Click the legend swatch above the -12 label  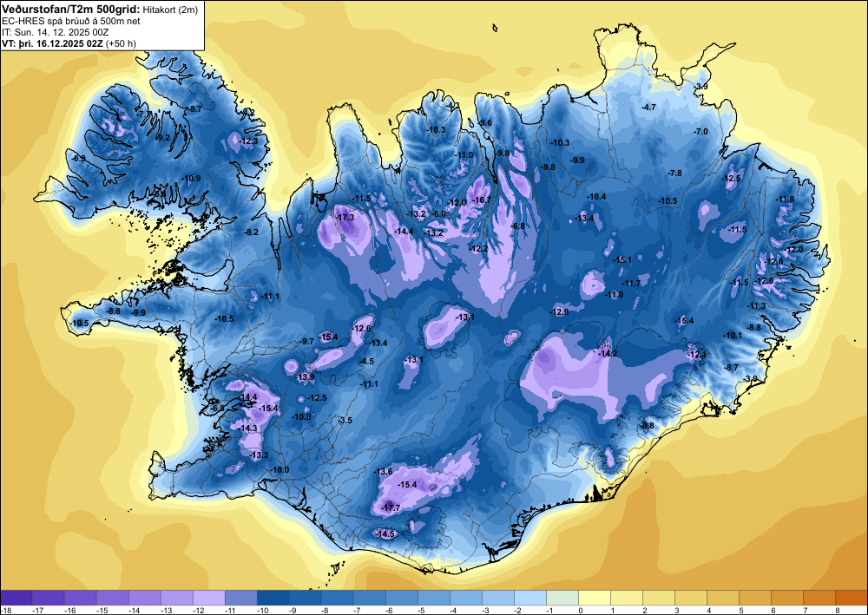click(208, 598)
